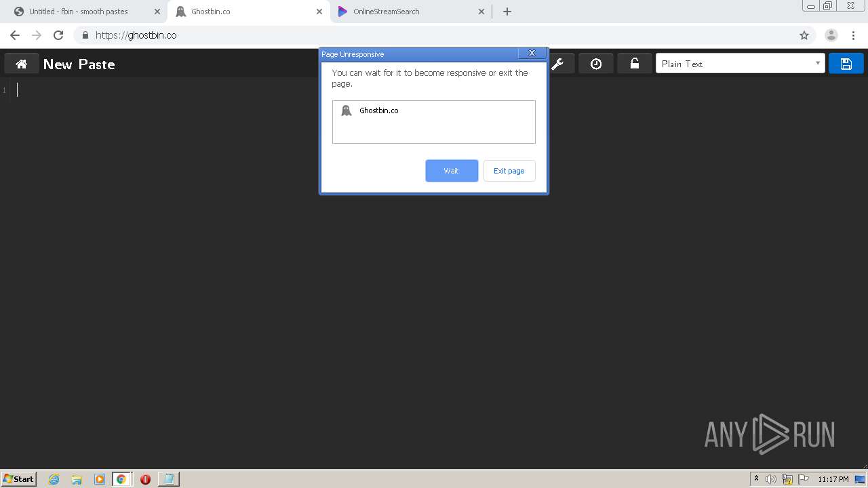This screenshot has height=488, width=868.
Task: Open the red Opera taskbar icon
Action: click(145, 479)
